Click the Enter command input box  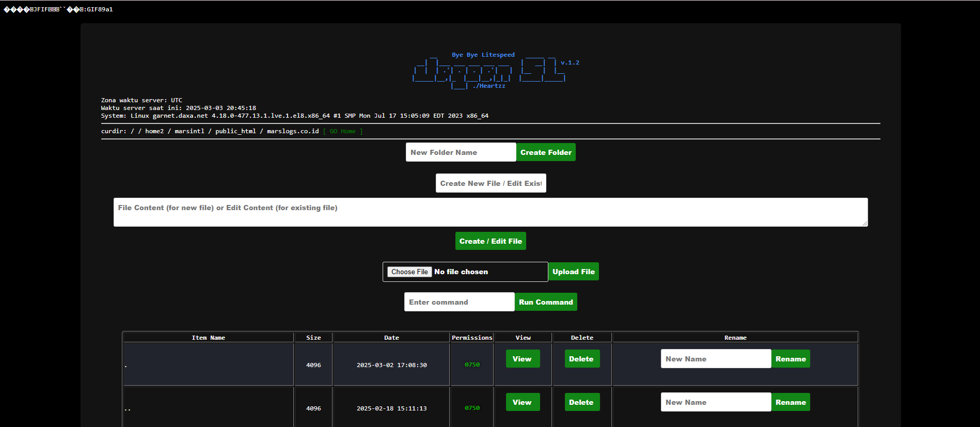[x=459, y=302]
